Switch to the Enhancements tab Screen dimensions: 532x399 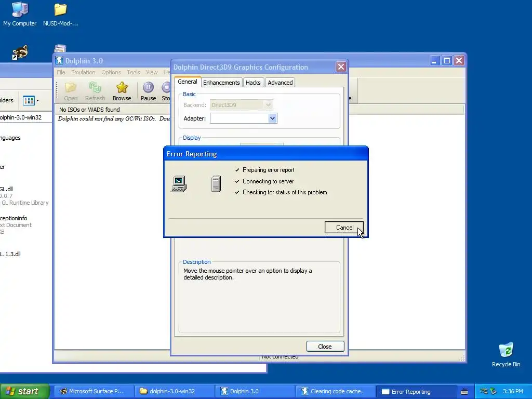click(x=221, y=83)
